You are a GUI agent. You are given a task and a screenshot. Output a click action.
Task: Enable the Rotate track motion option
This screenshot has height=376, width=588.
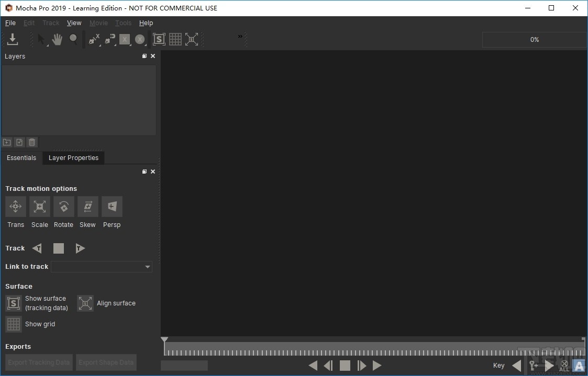tap(63, 206)
